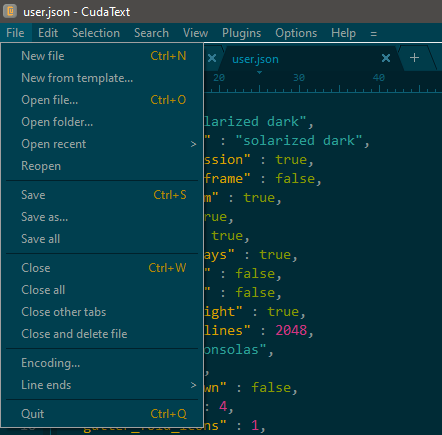Expand the Open recent submenu

pos(102,144)
